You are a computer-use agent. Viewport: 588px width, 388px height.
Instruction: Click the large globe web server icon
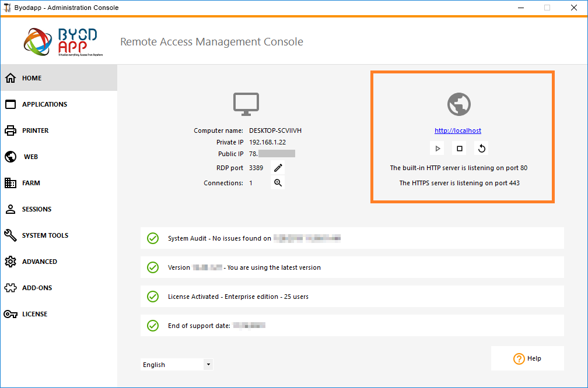[459, 104]
